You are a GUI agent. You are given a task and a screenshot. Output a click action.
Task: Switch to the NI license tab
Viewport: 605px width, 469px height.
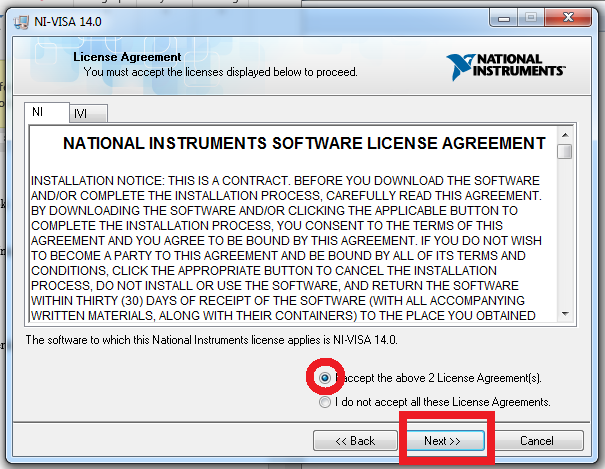pyautogui.click(x=47, y=112)
